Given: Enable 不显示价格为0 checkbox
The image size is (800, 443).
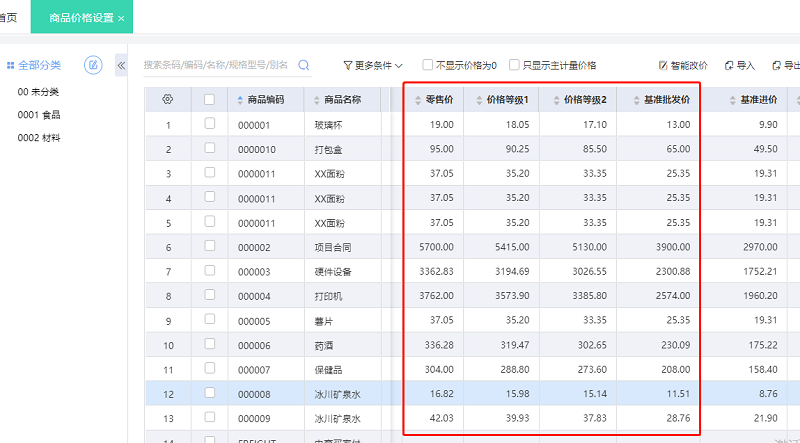Looking at the screenshot, I should click(x=428, y=65).
